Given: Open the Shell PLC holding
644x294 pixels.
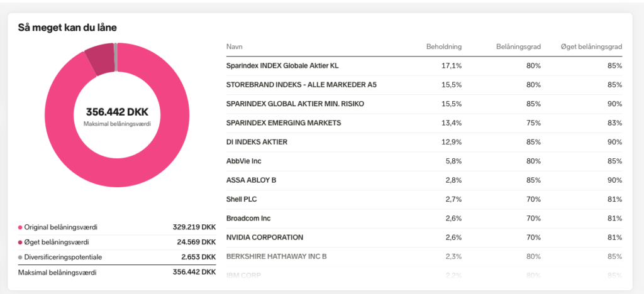Looking at the screenshot, I should click(x=241, y=199).
